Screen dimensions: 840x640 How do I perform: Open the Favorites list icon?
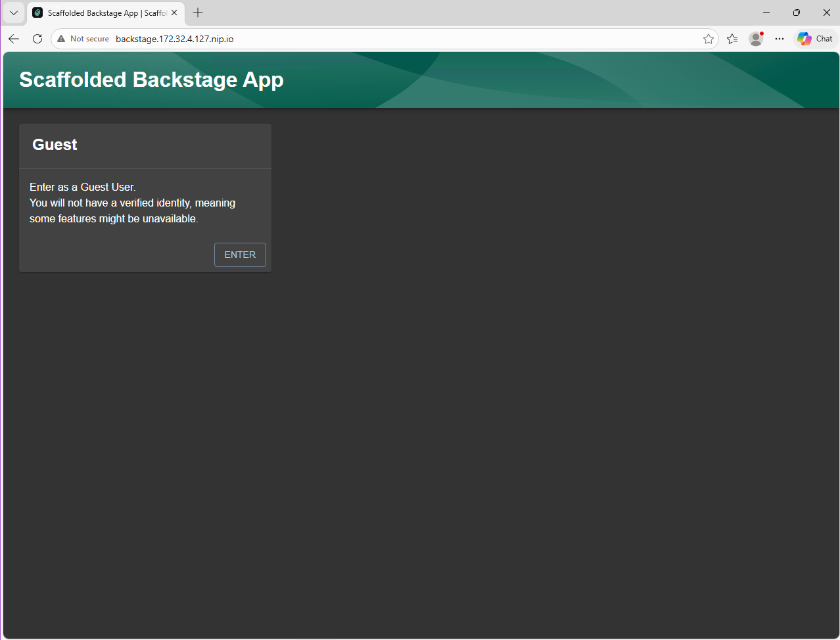[x=732, y=39]
